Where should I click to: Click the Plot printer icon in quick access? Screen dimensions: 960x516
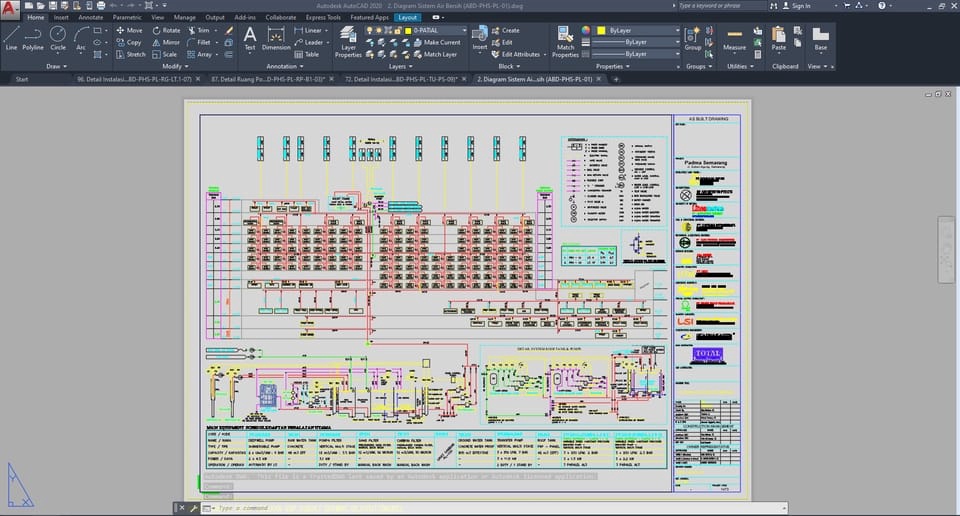(x=100, y=6)
